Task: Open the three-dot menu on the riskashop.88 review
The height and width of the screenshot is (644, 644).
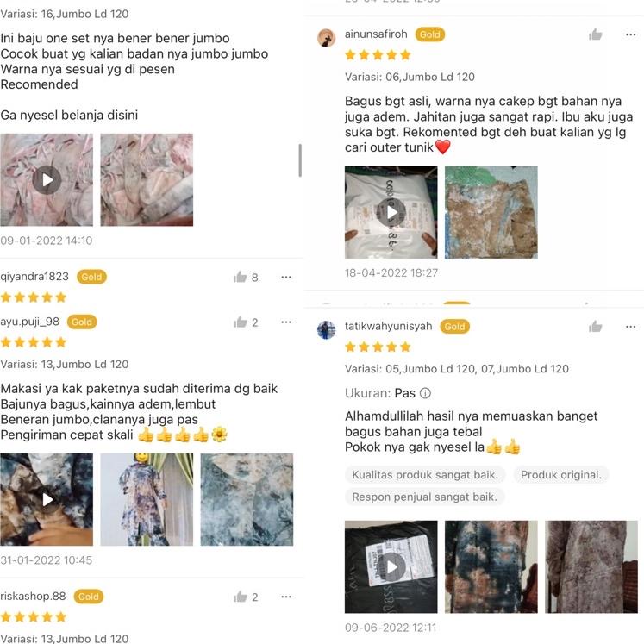Action: point(286,597)
